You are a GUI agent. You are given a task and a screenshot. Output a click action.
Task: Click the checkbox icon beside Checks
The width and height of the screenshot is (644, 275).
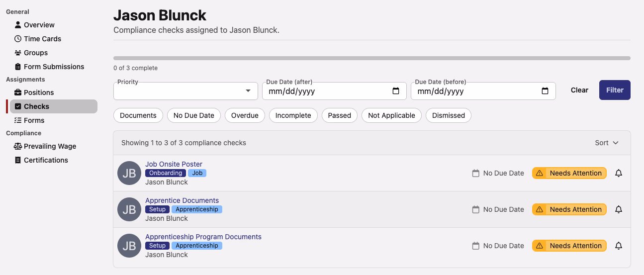point(18,106)
